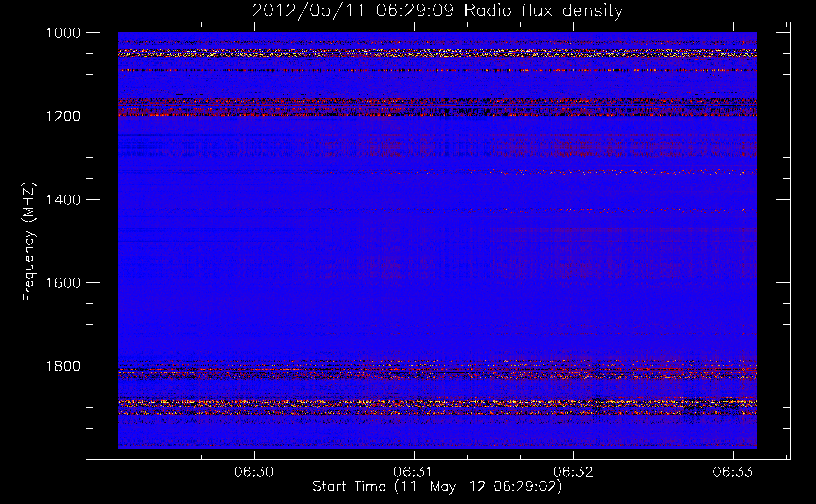Screen dimensions: 816x504
Task: Click the 06:31 time tick label
Action: (x=414, y=472)
